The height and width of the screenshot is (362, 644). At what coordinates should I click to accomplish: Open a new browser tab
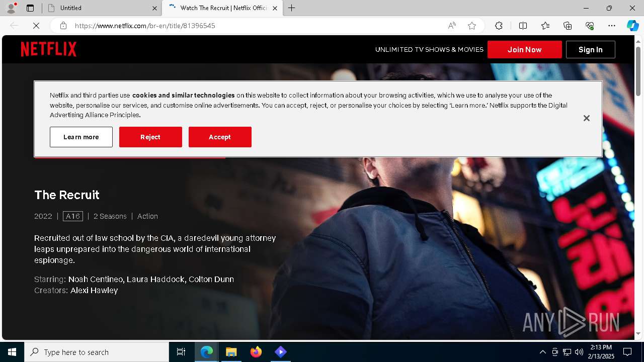(292, 8)
